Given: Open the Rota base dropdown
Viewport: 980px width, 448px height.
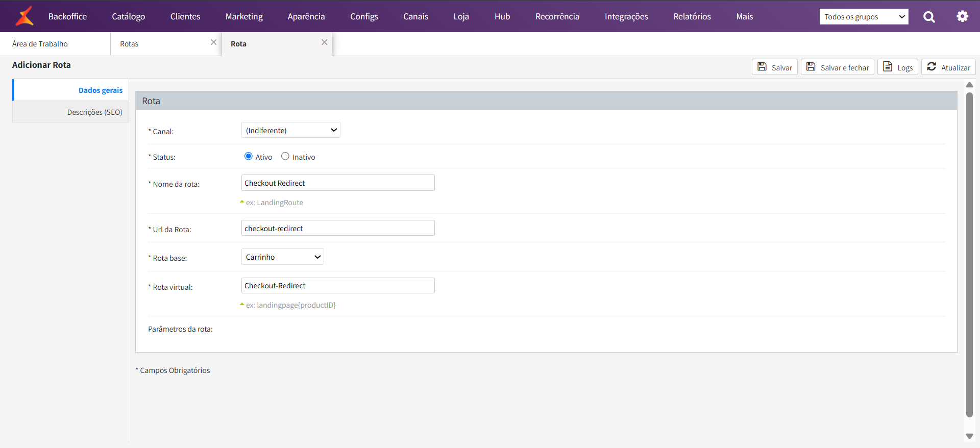Looking at the screenshot, I should (283, 257).
